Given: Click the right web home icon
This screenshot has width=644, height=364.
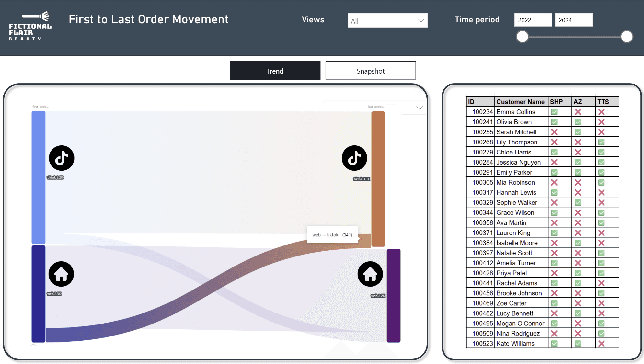Looking at the screenshot, I should [x=370, y=274].
